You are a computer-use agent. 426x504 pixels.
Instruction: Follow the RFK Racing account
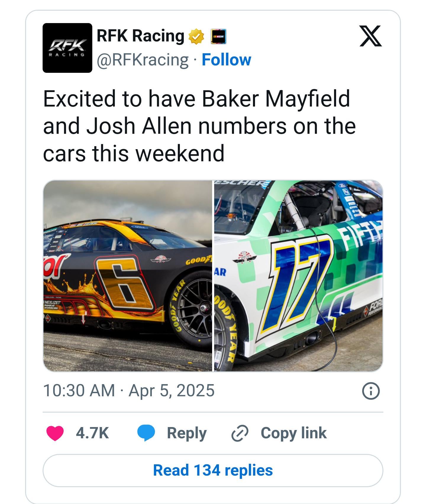pyautogui.click(x=226, y=60)
